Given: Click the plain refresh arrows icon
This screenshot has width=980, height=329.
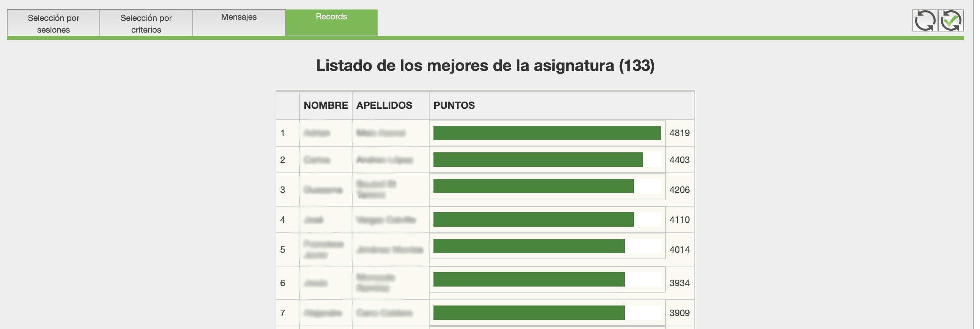Looking at the screenshot, I should [925, 20].
